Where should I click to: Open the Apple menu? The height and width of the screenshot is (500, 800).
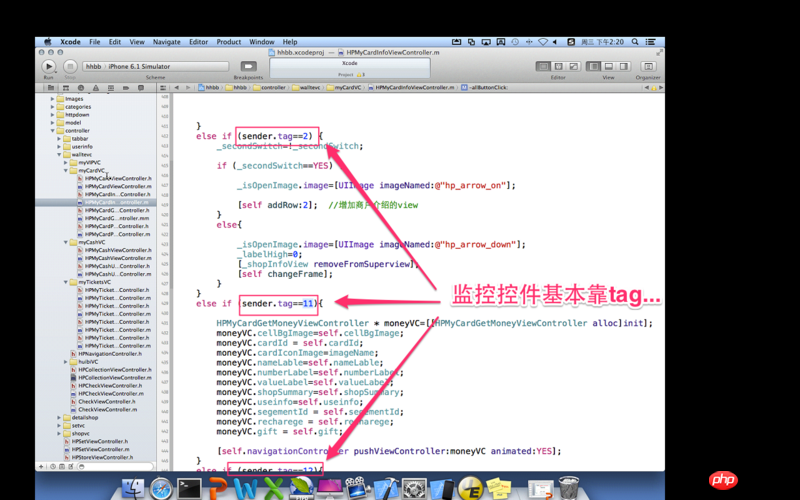(47, 42)
